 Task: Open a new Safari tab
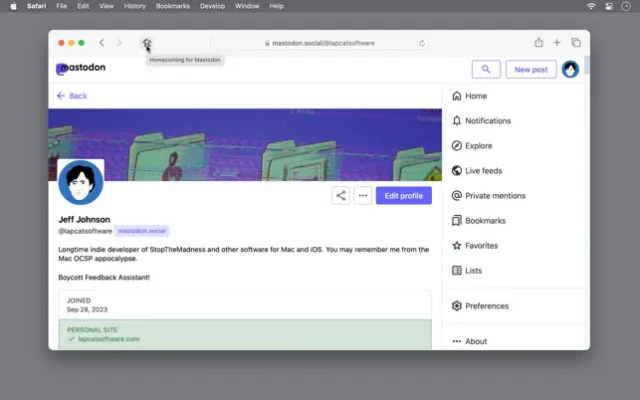(x=557, y=43)
